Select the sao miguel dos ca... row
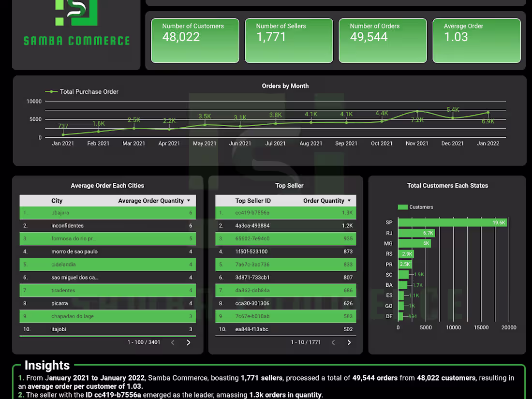The width and height of the screenshot is (532, 399). coord(107,278)
